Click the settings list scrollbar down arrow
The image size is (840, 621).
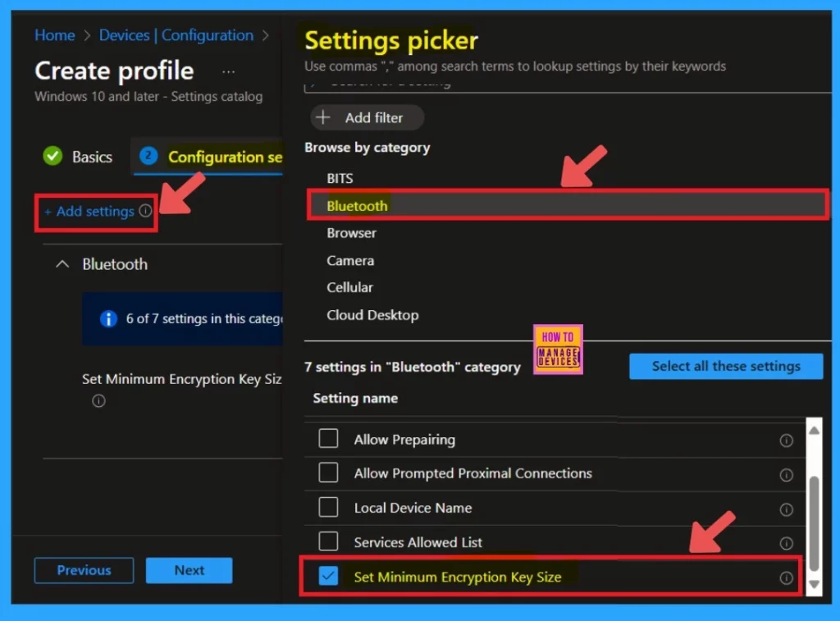(815, 585)
